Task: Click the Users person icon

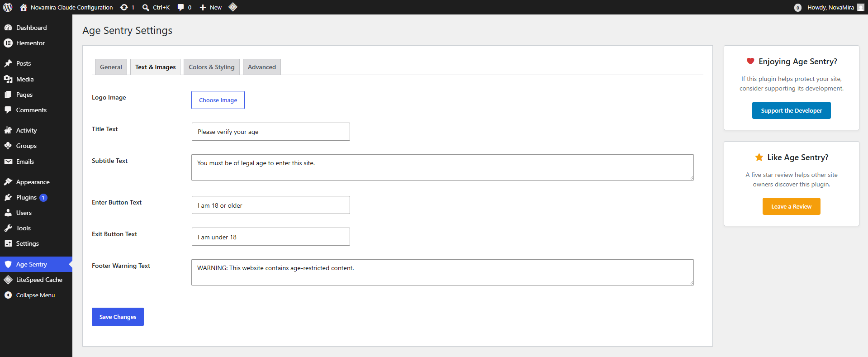Action: coord(8,213)
